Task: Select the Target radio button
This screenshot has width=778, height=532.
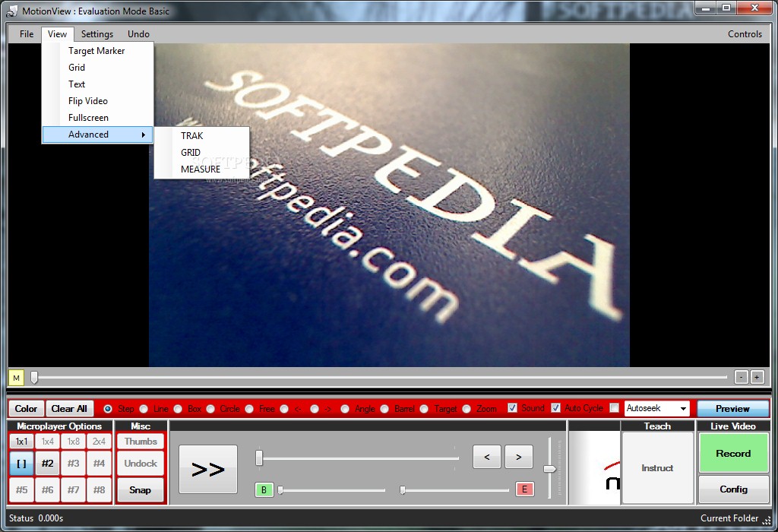Action: tap(424, 409)
